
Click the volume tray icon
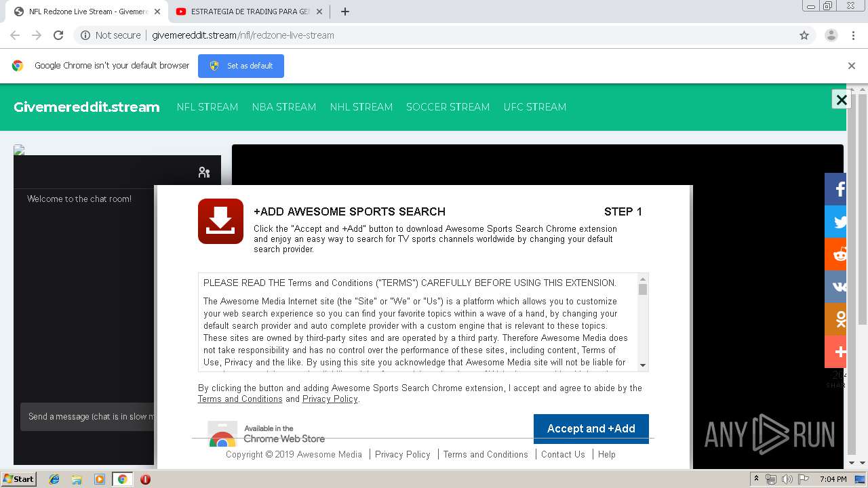[787, 479]
